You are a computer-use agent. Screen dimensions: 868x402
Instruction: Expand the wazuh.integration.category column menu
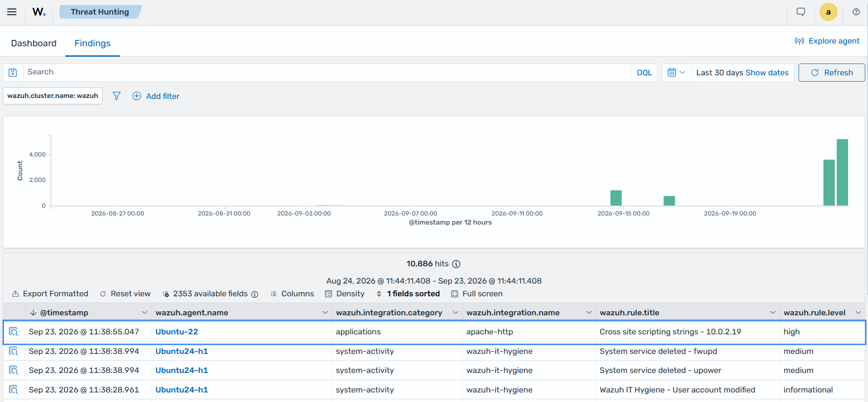[455, 313]
